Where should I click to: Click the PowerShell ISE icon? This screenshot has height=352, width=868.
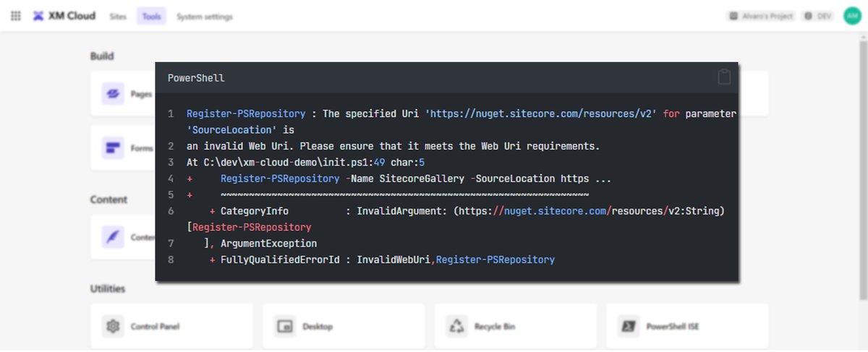[629, 327]
